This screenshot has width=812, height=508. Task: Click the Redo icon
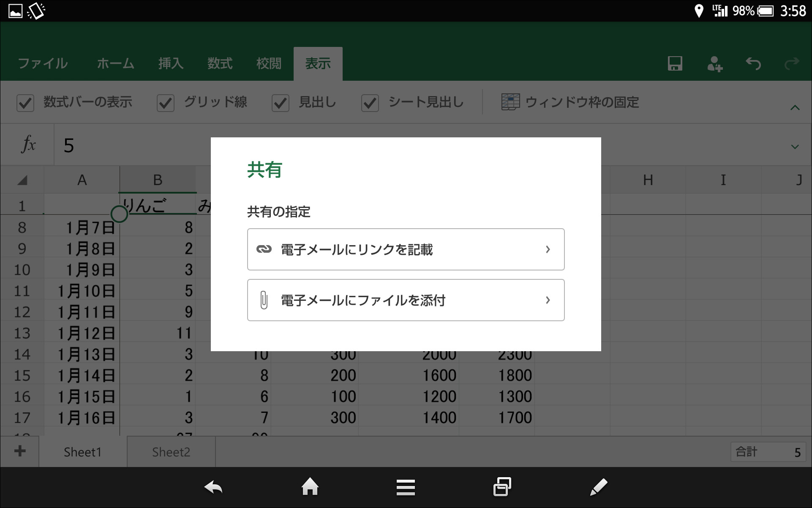coord(790,63)
